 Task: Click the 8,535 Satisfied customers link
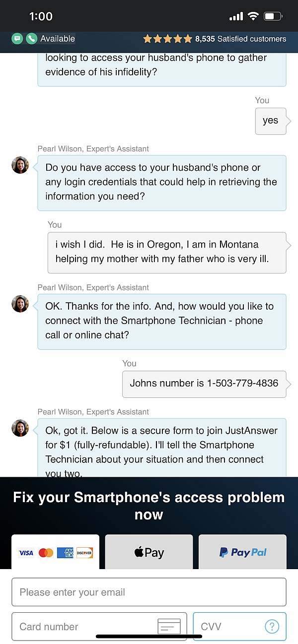click(240, 39)
